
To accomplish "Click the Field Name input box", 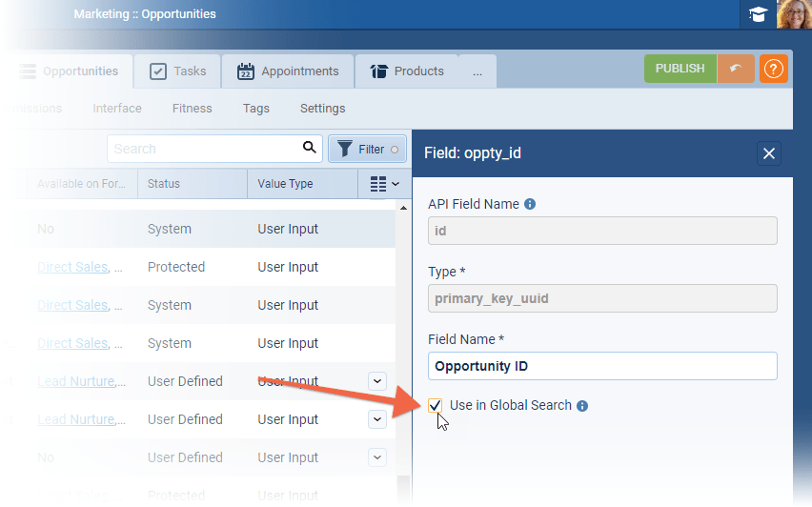I will [x=602, y=366].
